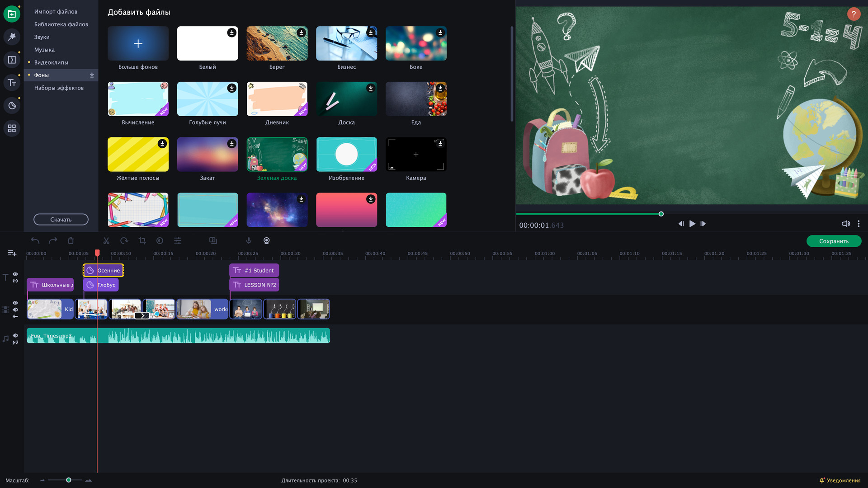Click the Сохранить button
Viewport: 868px width, 488px height.
pos(833,241)
